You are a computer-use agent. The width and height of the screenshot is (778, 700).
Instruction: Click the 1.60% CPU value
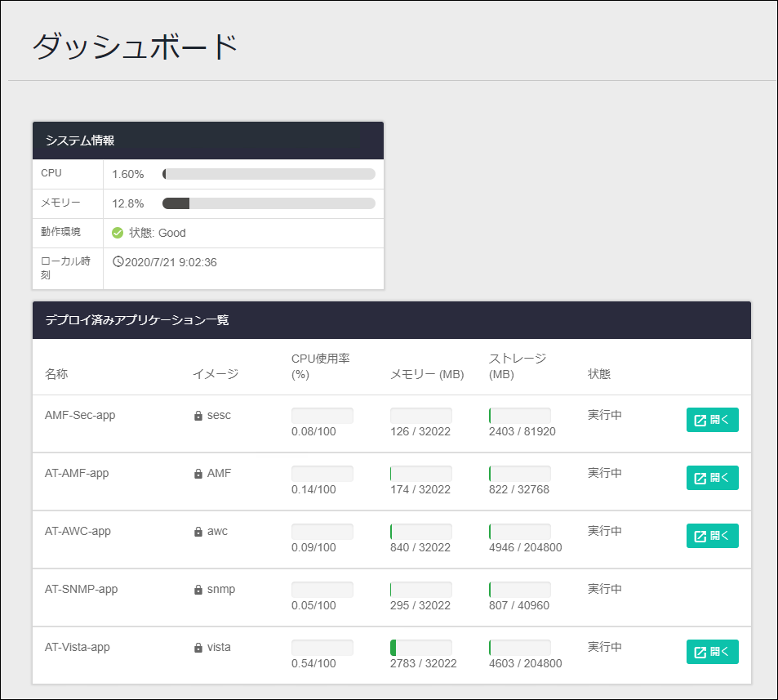[x=128, y=174]
